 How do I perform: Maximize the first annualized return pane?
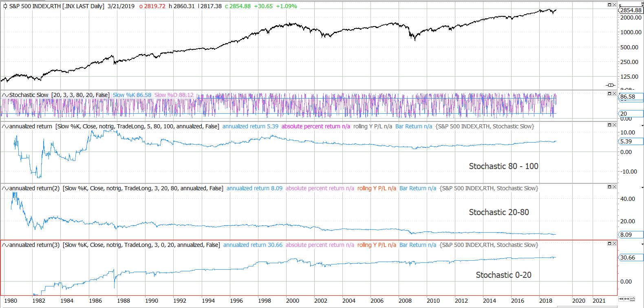pyautogui.click(x=610, y=125)
